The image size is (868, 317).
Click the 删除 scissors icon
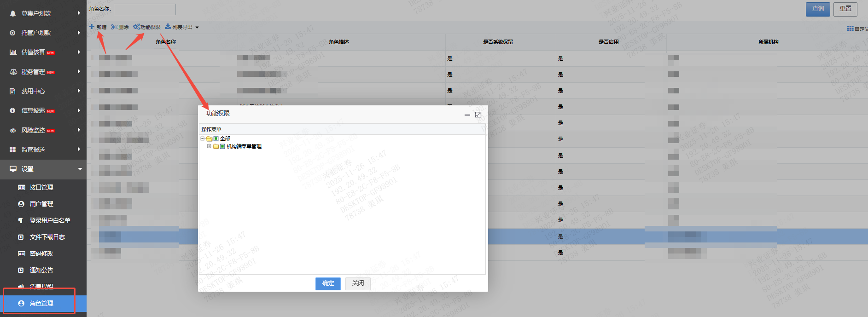(114, 27)
